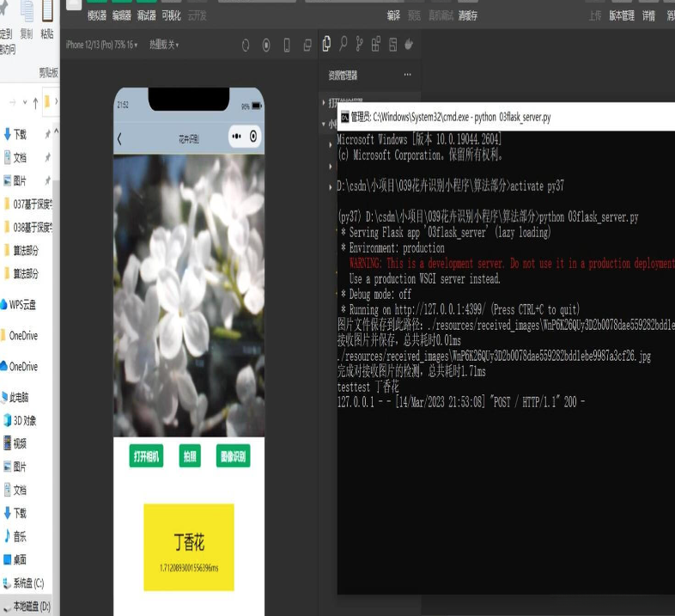Expand the 打开的编辑器 section arrow

pos(324,102)
